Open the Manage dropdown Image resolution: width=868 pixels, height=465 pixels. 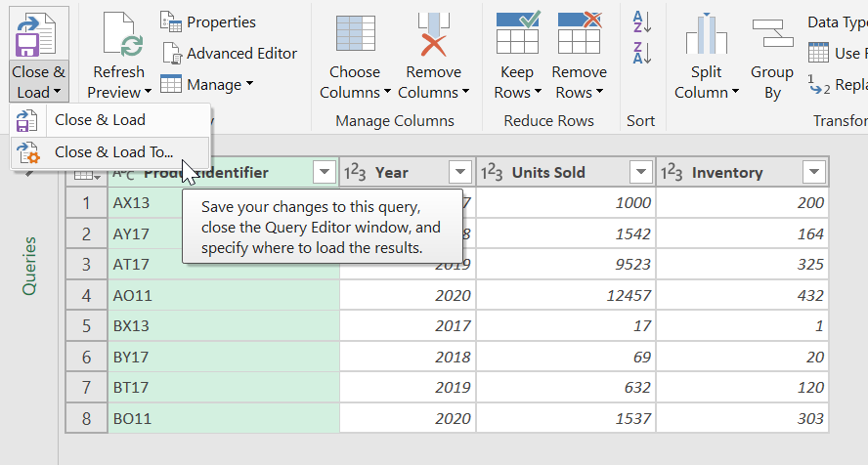[207, 85]
